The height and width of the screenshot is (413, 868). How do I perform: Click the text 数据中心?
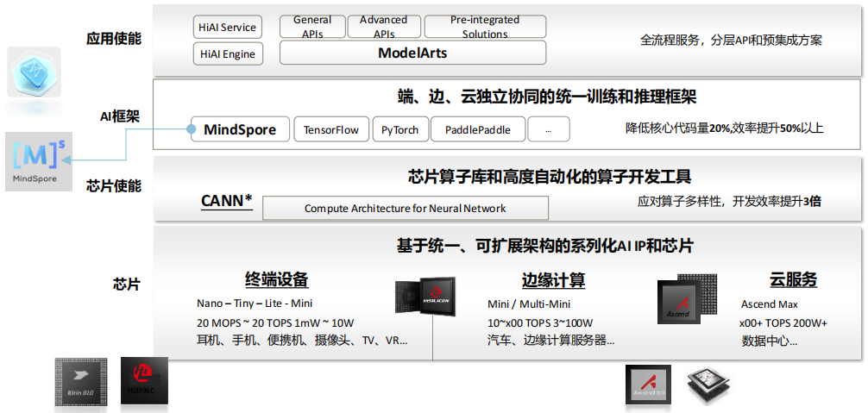[x=765, y=341]
